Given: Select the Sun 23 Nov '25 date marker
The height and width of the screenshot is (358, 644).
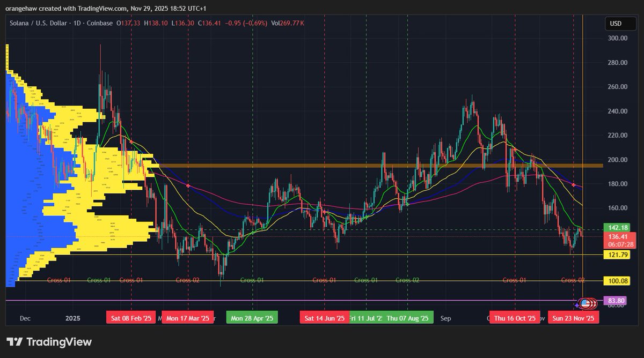Looking at the screenshot, I should point(573,317).
